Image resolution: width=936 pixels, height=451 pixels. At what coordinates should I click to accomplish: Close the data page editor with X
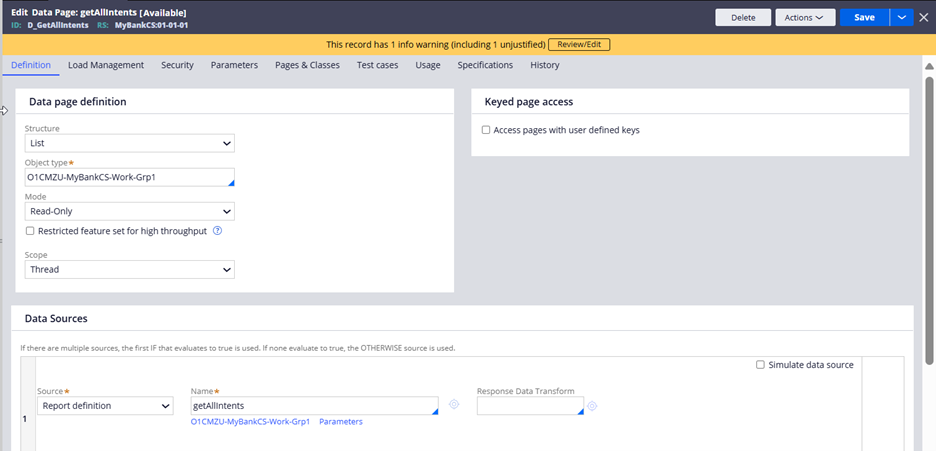click(923, 17)
